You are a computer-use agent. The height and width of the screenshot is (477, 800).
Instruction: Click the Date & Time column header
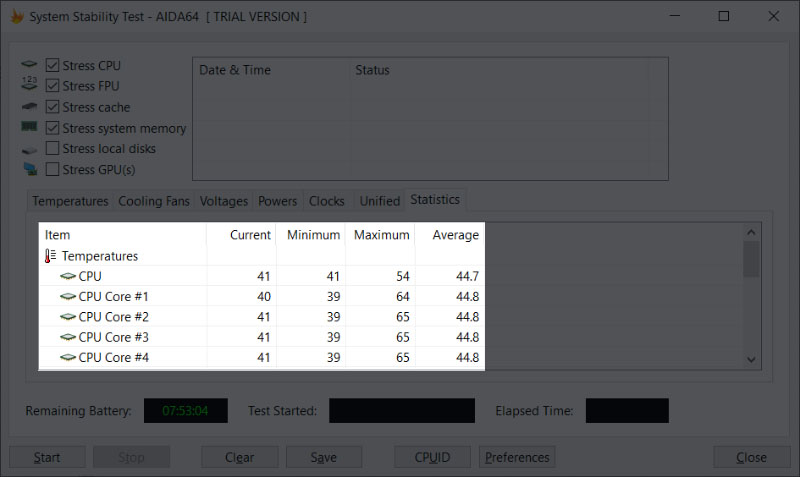(271, 70)
